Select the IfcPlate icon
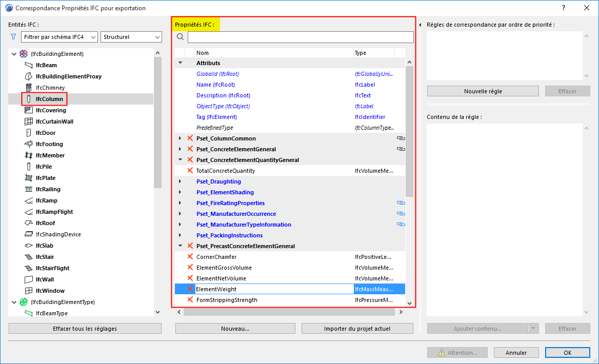This screenshot has height=364, width=599. pos(29,178)
